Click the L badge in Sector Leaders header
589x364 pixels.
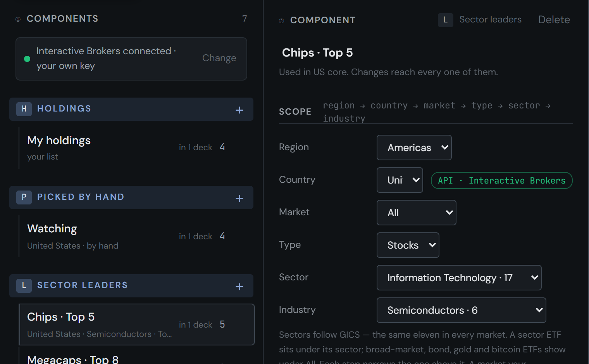point(24,285)
